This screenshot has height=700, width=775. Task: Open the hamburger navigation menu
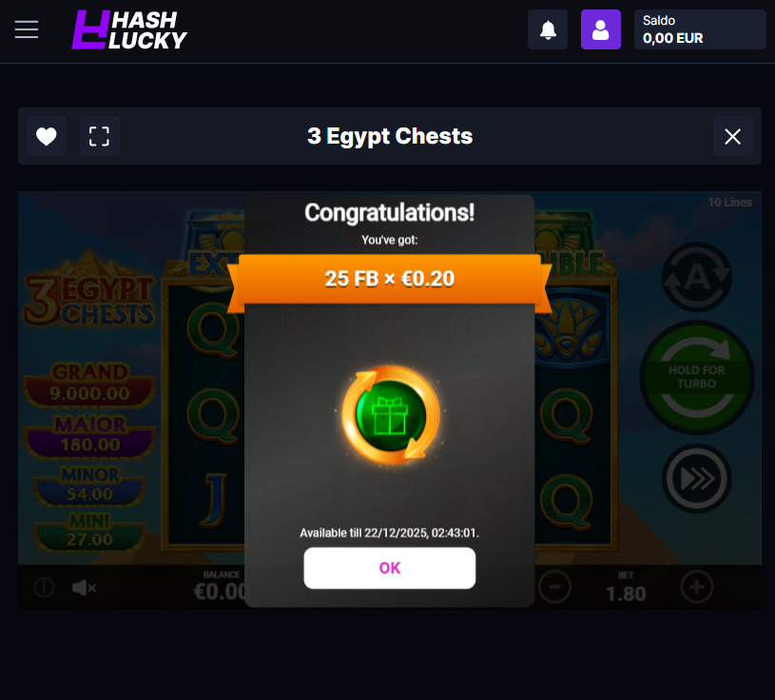point(27,29)
